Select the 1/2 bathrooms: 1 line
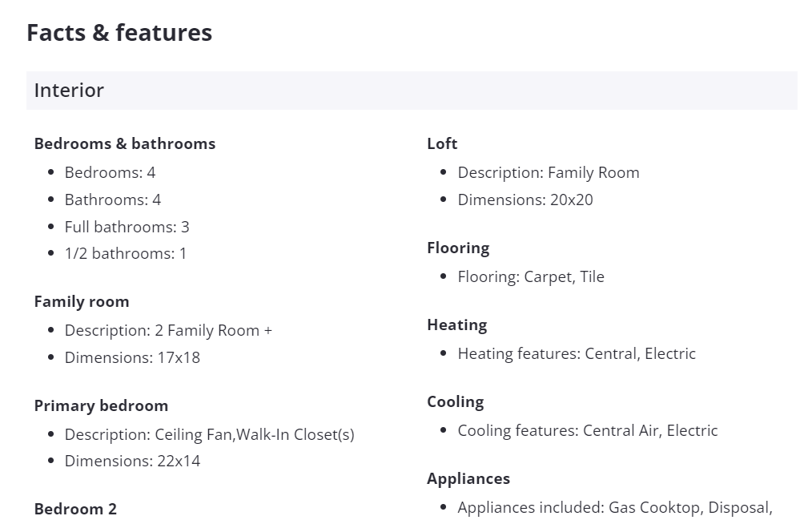The width and height of the screenshot is (812, 520). pyautogui.click(x=125, y=253)
